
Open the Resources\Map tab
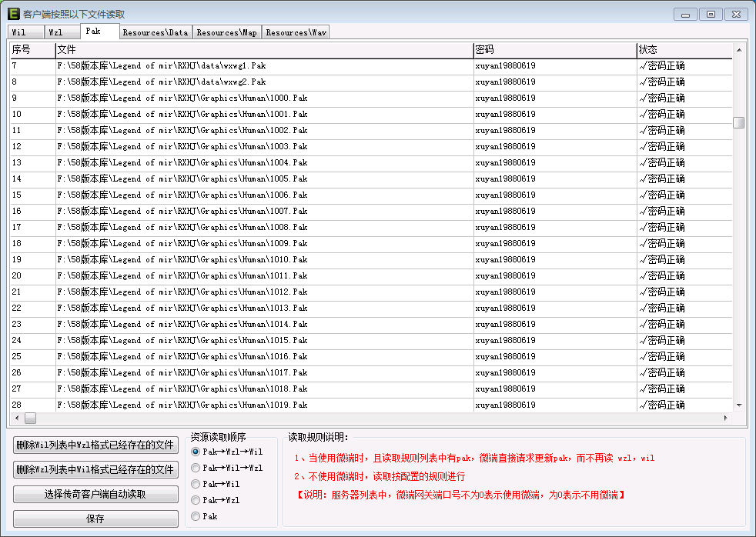coord(226,32)
